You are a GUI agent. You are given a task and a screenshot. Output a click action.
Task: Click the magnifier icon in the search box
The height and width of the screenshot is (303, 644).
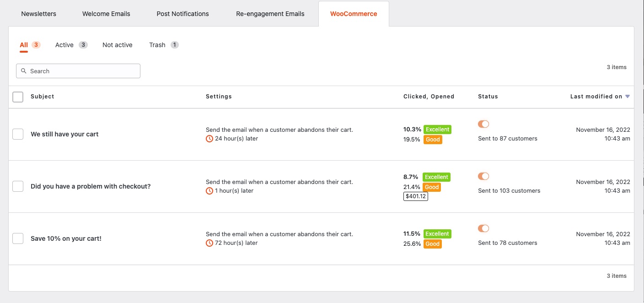[24, 71]
